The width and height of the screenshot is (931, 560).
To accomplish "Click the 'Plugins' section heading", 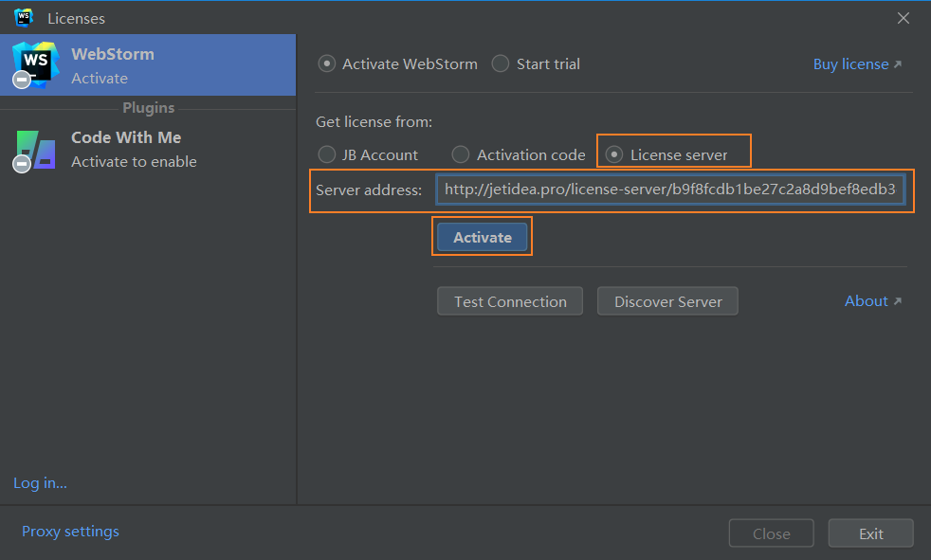I will tap(149, 108).
